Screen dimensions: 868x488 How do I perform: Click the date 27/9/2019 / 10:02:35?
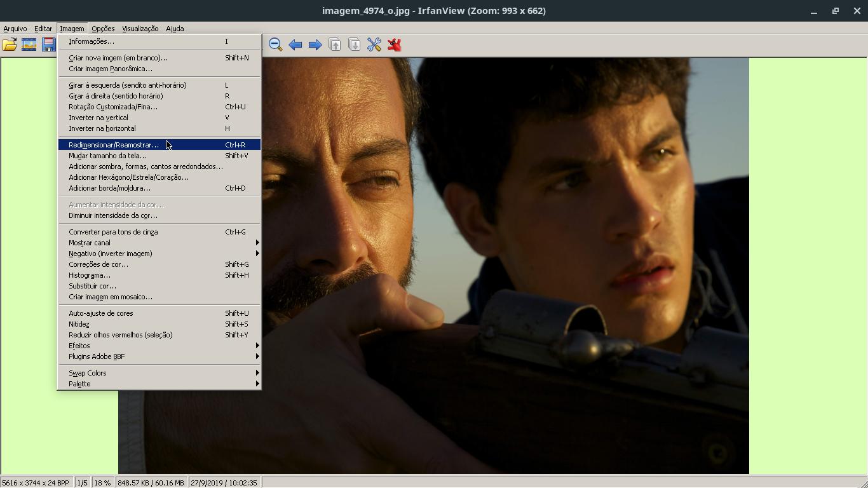pyautogui.click(x=224, y=483)
